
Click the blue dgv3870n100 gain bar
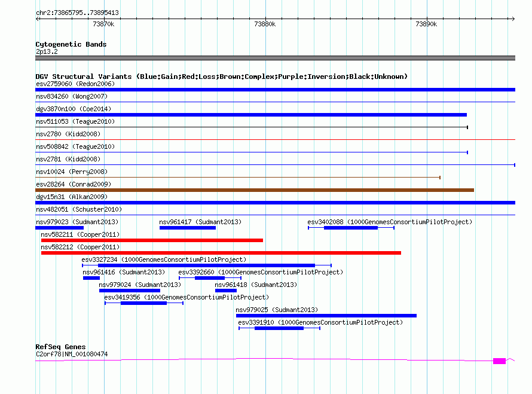pyautogui.click(x=251, y=115)
